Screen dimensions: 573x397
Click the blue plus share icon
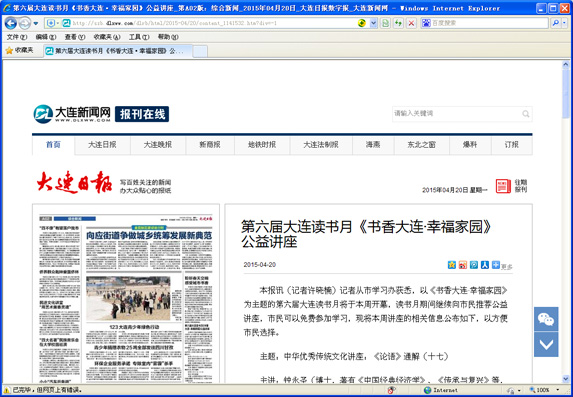496,265
